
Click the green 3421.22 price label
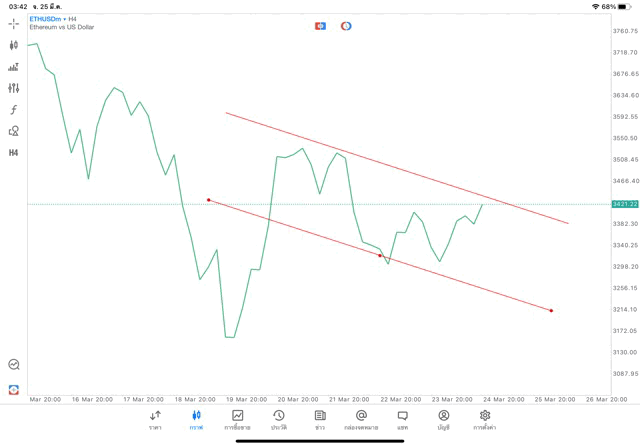click(625, 204)
